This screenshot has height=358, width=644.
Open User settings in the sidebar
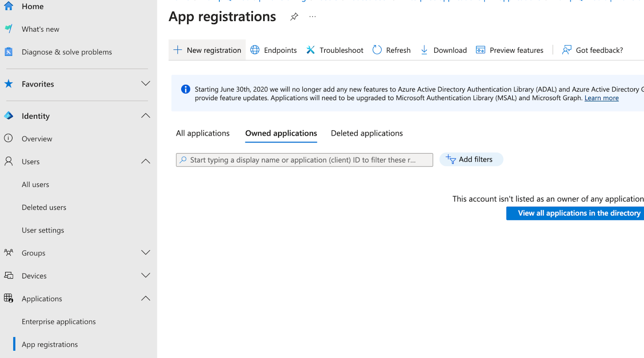(43, 230)
